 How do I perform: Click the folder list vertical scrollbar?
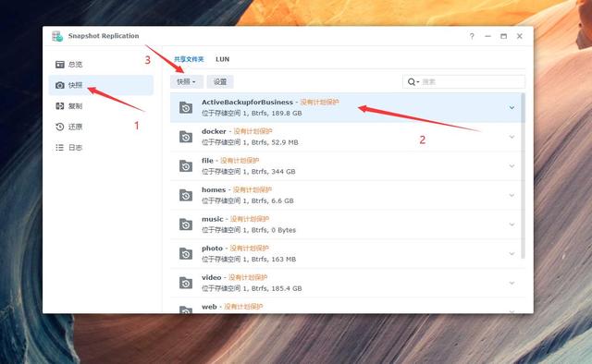tap(523, 176)
